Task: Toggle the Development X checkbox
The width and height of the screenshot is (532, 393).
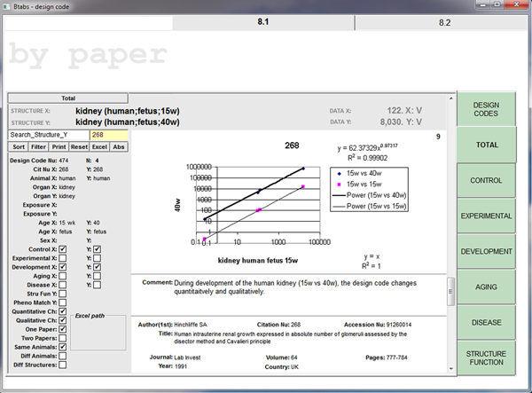Action: tap(62, 267)
